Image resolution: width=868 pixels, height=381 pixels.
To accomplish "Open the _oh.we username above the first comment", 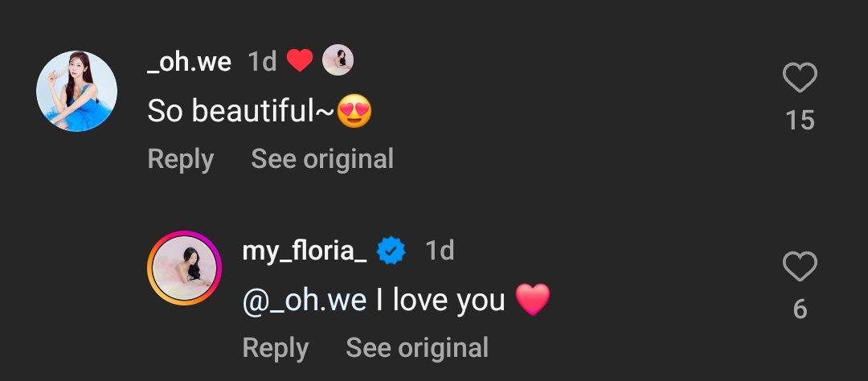I will coord(190,62).
